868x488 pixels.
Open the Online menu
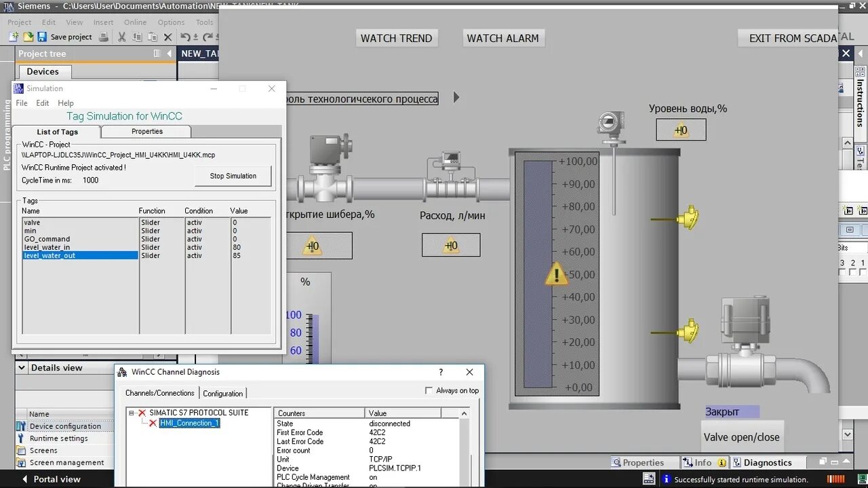135,22
